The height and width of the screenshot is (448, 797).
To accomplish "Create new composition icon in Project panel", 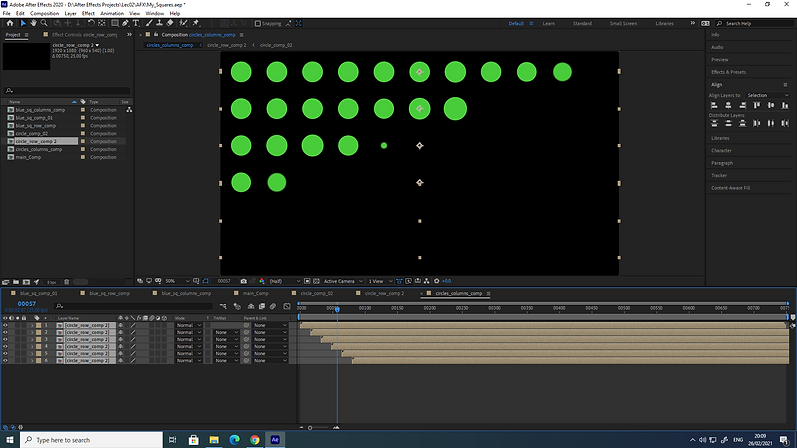I will pyautogui.click(x=26, y=282).
